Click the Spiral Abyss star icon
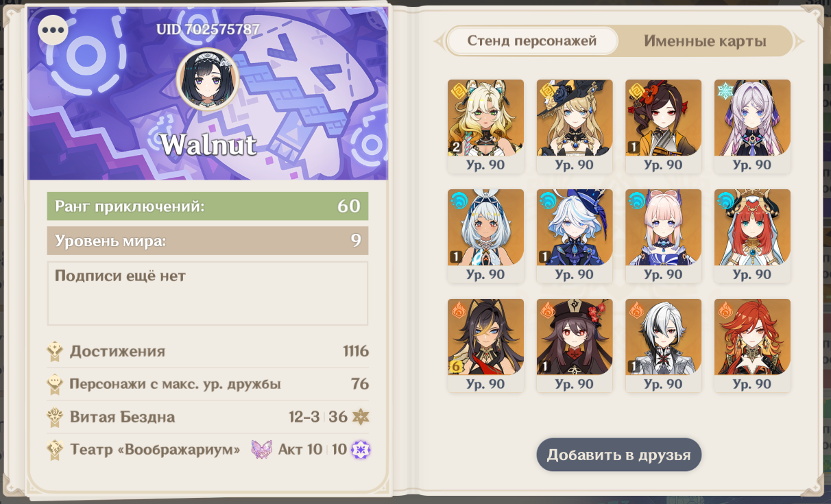The width and height of the screenshot is (831, 504). [x=360, y=417]
